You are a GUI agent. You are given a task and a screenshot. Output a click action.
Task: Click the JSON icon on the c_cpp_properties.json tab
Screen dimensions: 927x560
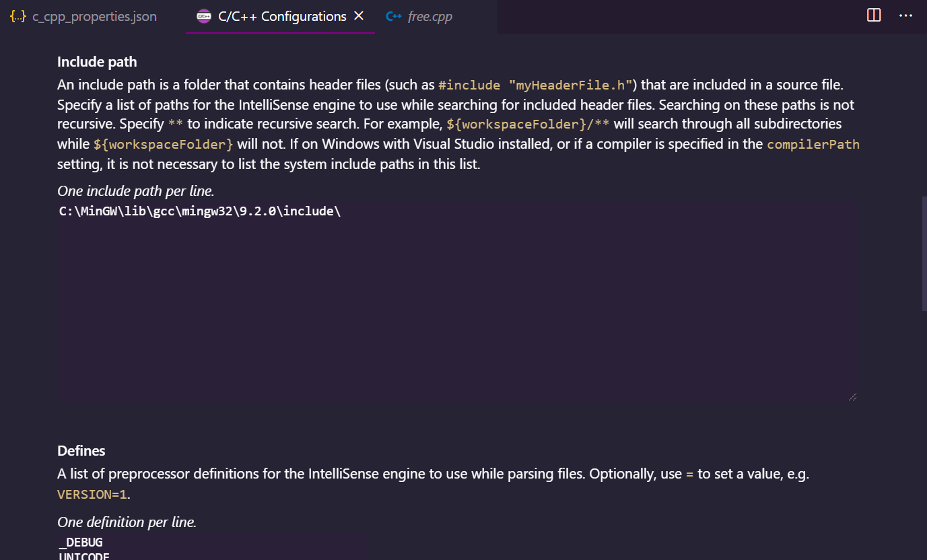(18, 16)
